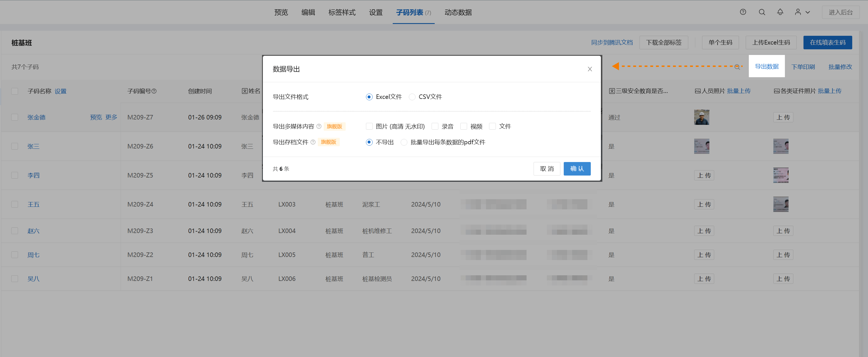Screen dimensions: 868x357
Task: Open the user account icon
Action: [798, 12]
